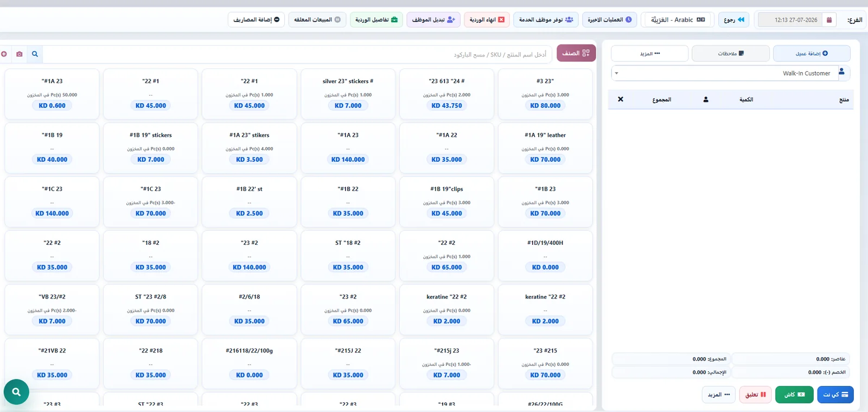Select product "VB 23/#2
The image size is (868, 412).
pyautogui.click(x=52, y=309)
